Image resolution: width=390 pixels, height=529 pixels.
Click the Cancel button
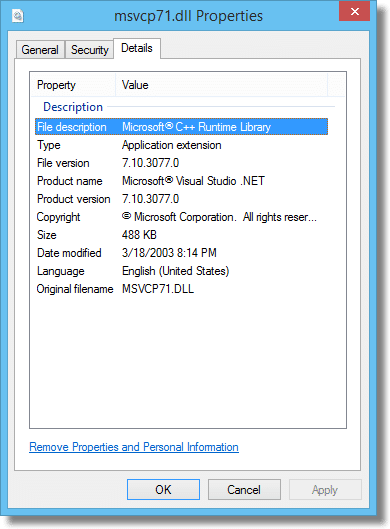(244, 490)
